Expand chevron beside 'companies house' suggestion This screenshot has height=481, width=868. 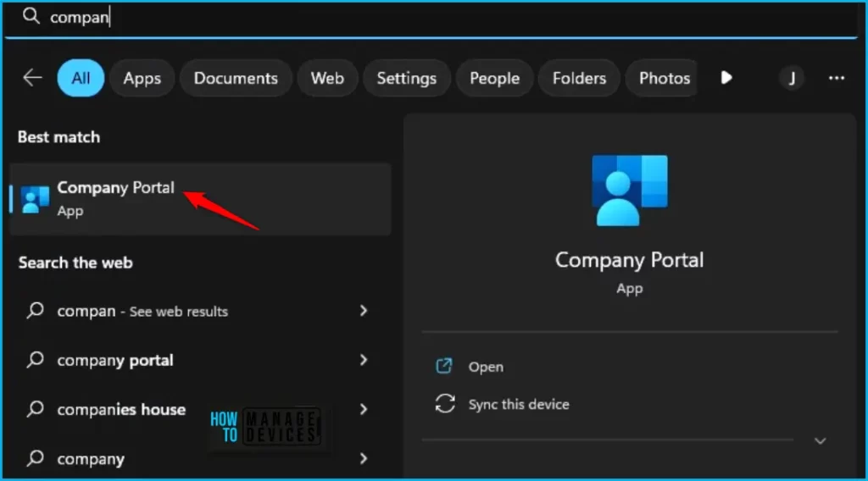pyautogui.click(x=363, y=409)
